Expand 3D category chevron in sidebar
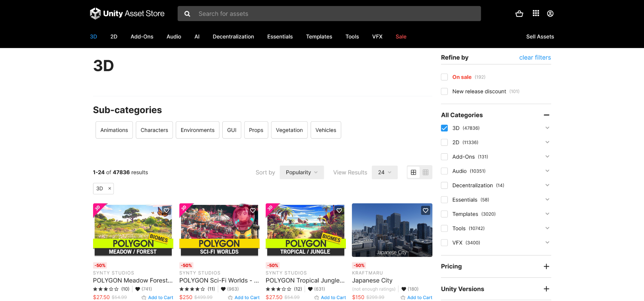The height and width of the screenshot is (301, 644). point(547,128)
